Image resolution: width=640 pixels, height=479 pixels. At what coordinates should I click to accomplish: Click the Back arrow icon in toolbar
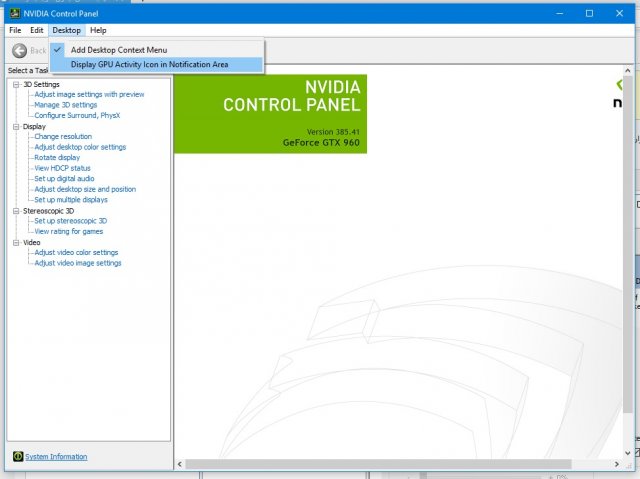click(19, 50)
